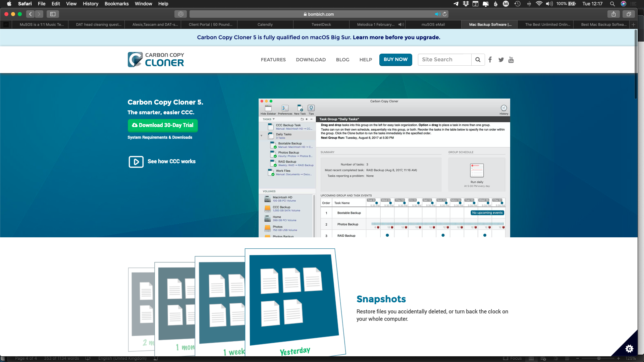Toggle the Safari sidebar button
The height and width of the screenshot is (362, 644).
(x=53, y=14)
